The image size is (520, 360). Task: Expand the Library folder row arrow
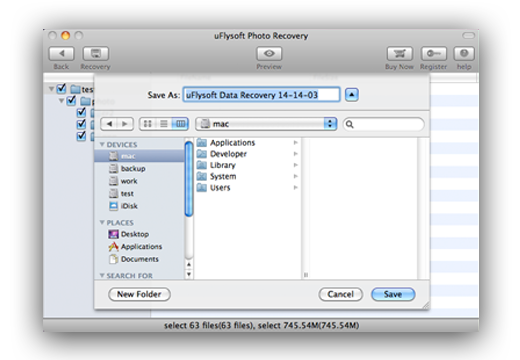(295, 165)
